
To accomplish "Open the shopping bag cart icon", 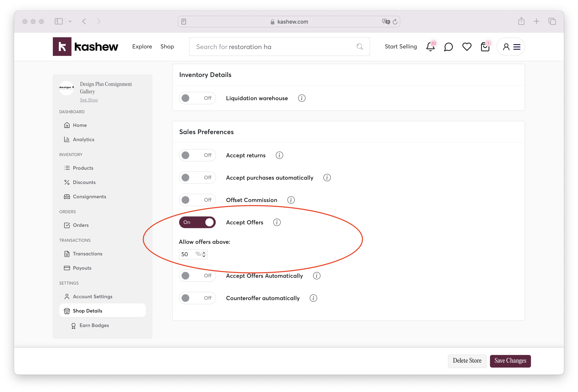I will click(485, 47).
